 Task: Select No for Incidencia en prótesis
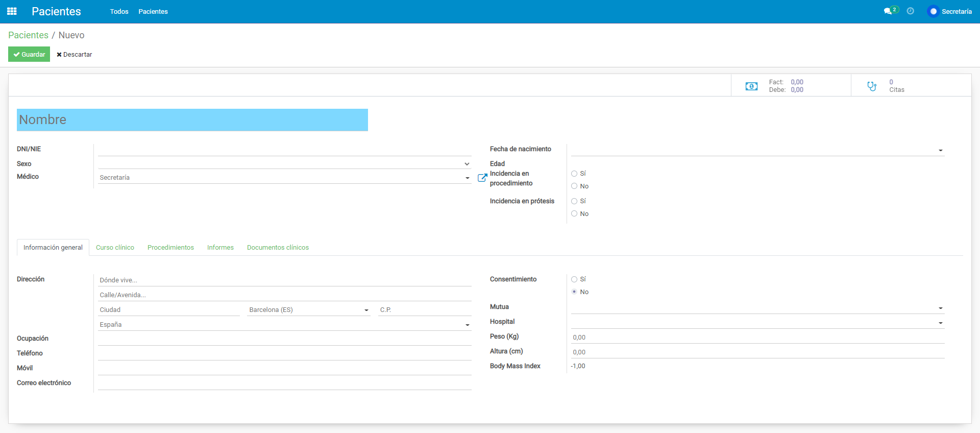pos(574,214)
